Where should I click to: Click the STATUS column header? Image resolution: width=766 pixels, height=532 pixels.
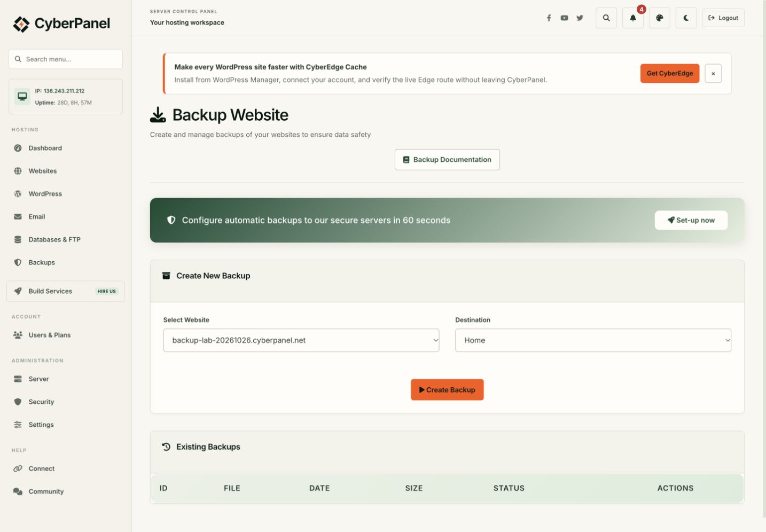[x=509, y=488]
